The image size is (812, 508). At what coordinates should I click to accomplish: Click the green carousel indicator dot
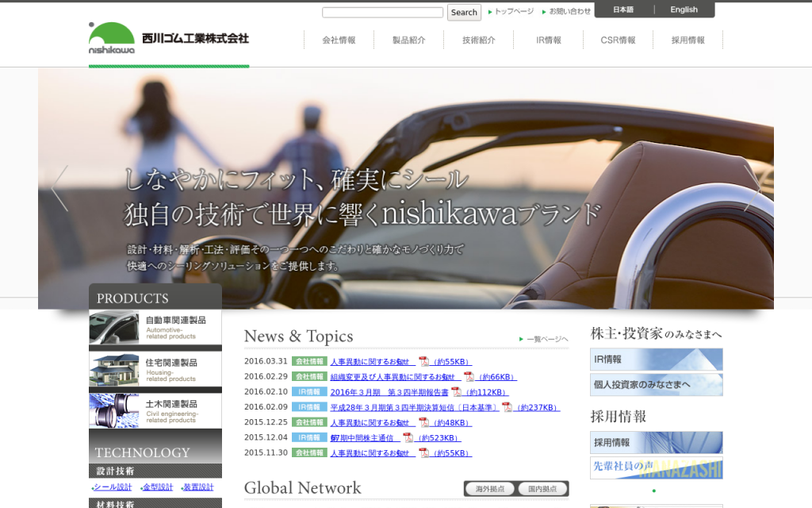[x=654, y=491]
